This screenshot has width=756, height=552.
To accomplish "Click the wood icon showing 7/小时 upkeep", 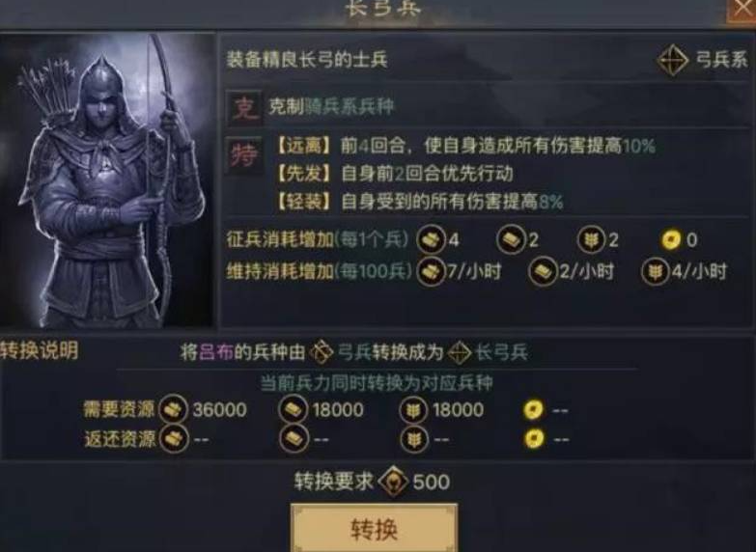I will coord(431,271).
